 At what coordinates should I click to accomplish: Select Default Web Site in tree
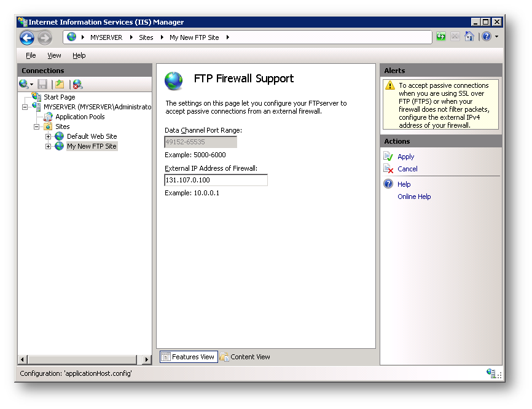click(92, 136)
